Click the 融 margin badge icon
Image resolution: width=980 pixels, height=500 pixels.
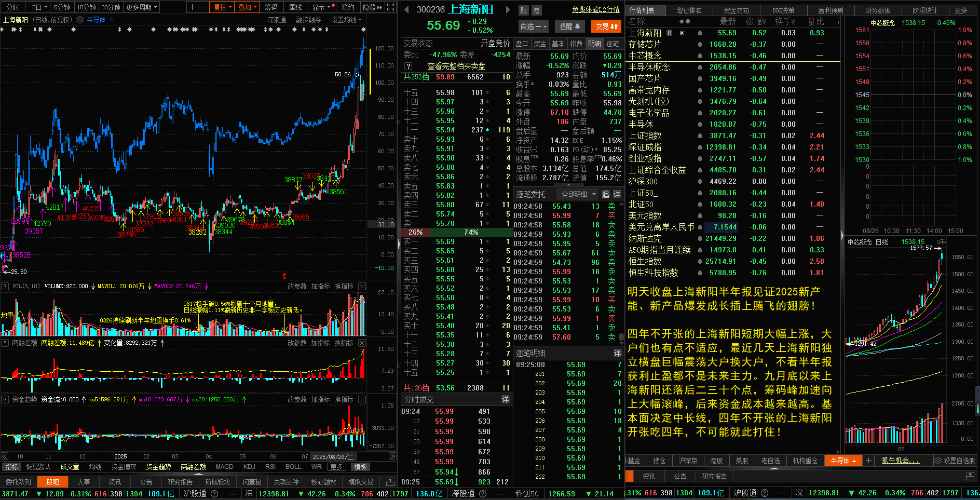click(x=523, y=10)
